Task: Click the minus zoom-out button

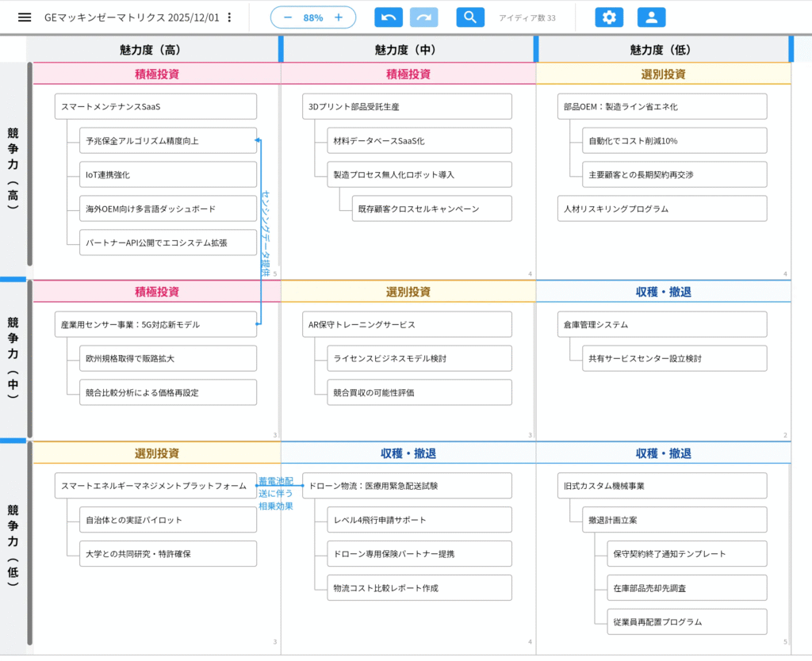Action: (x=287, y=17)
